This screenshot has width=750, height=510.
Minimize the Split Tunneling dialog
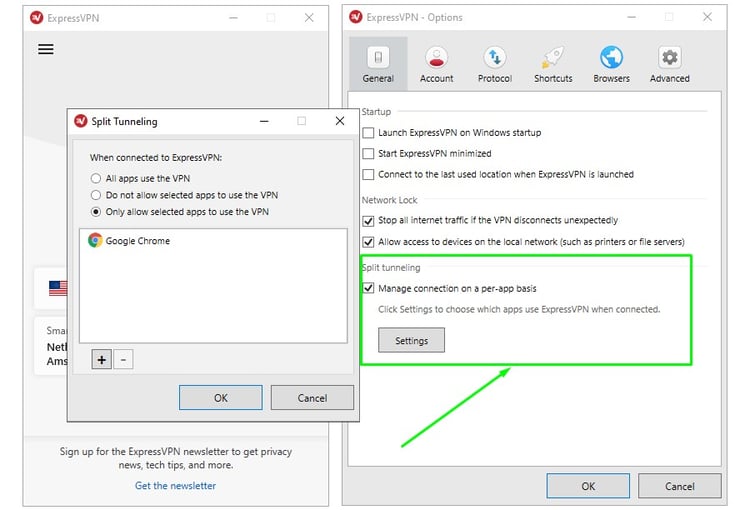pyautogui.click(x=264, y=121)
